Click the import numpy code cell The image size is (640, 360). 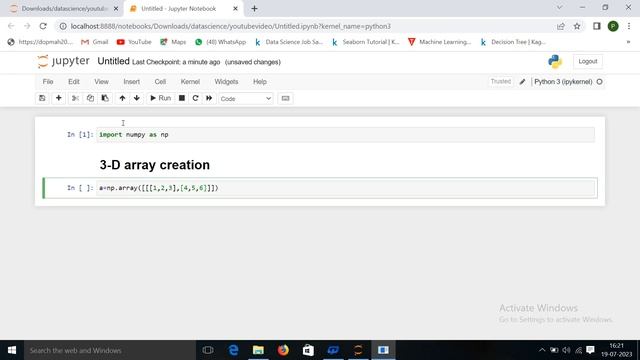click(345, 135)
